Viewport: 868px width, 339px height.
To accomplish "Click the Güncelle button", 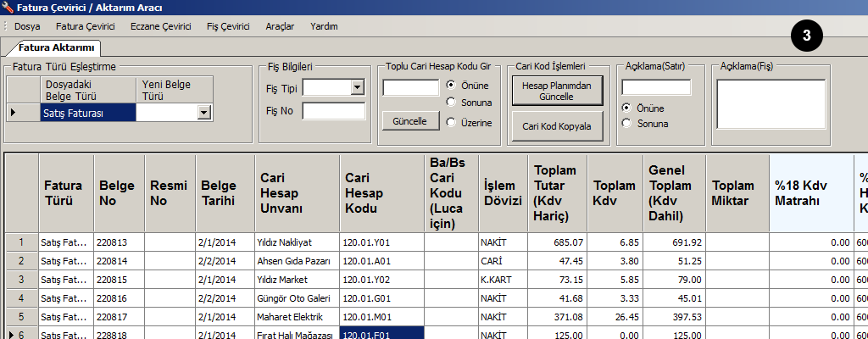I will click(409, 121).
